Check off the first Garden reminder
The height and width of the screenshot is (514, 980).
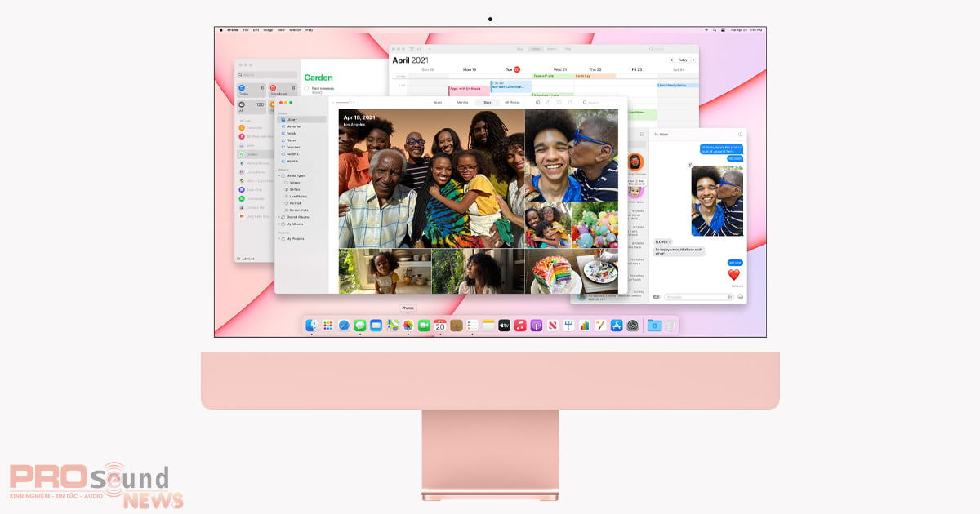click(306, 89)
